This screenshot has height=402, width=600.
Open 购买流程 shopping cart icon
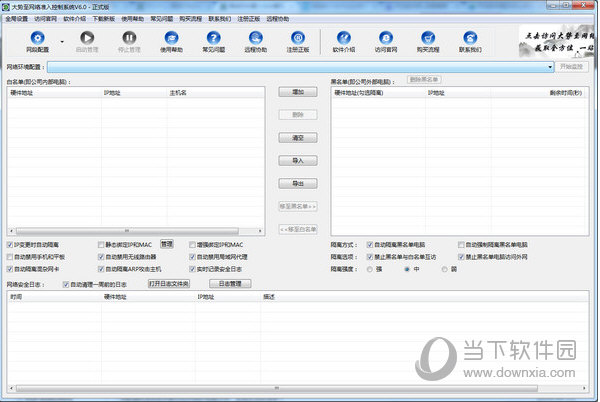[x=428, y=41]
